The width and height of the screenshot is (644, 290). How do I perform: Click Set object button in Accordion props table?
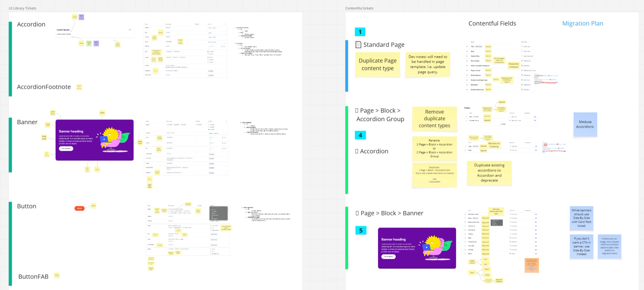(x=211, y=71)
